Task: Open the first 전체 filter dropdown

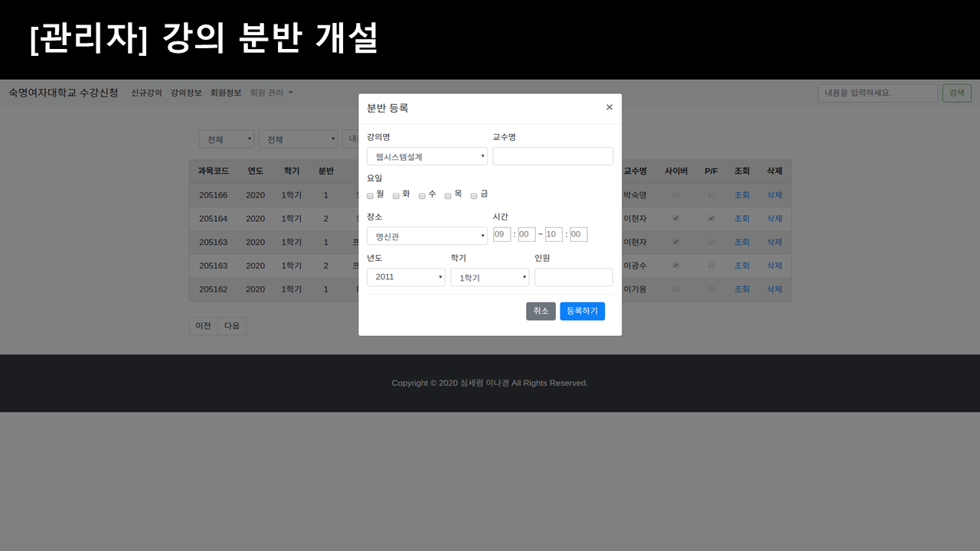Action: point(226,139)
